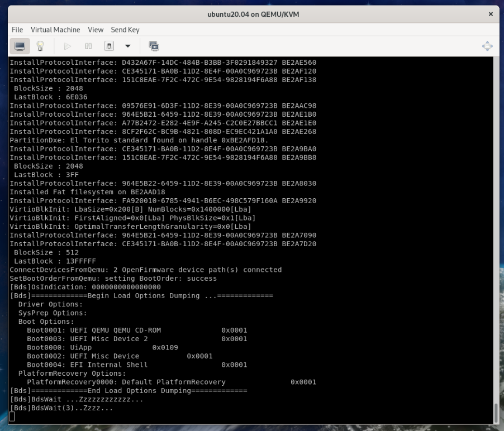Click the VirtioBlkInit LbaSize line
The width and height of the screenshot is (504, 431).
tap(131, 209)
